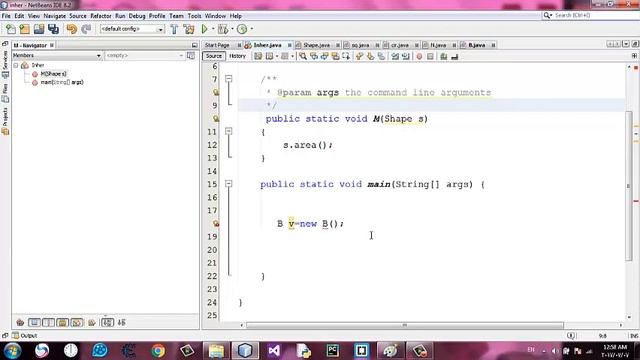Open the Profile Project dropdown arrow
The width and height of the screenshot is (640, 360).
point(251,29)
